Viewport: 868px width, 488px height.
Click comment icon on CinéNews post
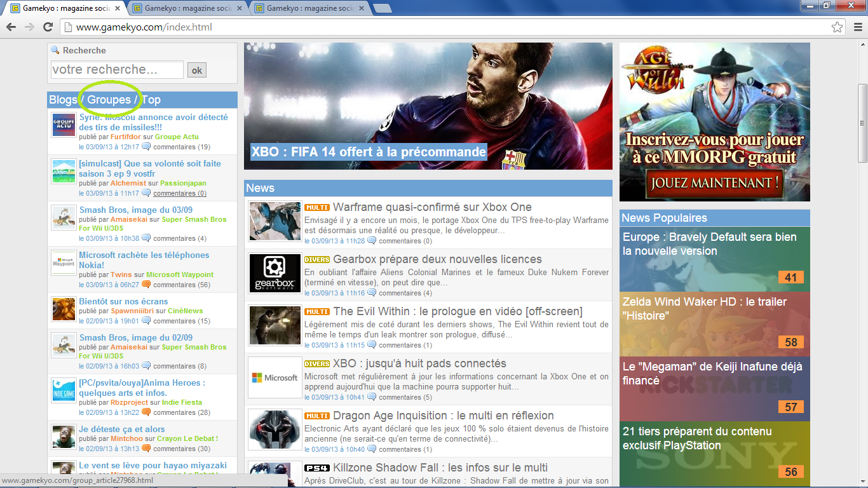[146, 321]
